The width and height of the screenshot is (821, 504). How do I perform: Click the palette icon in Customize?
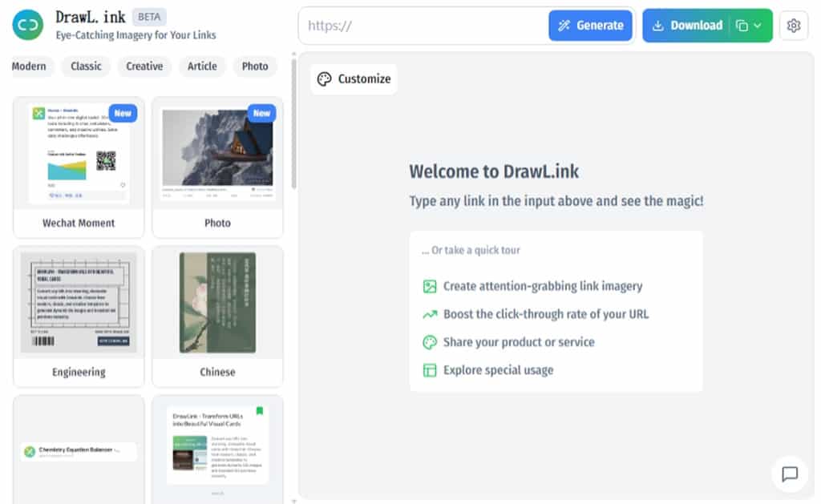[x=324, y=79]
